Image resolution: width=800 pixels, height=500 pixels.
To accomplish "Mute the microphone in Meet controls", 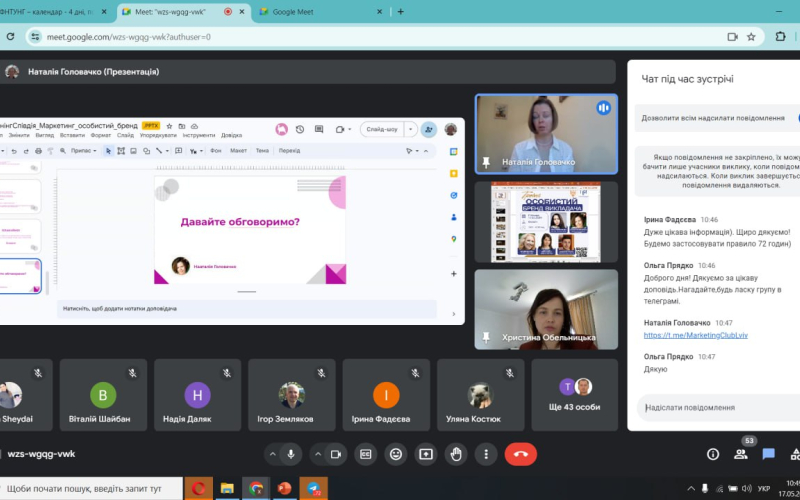I will (x=291, y=454).
